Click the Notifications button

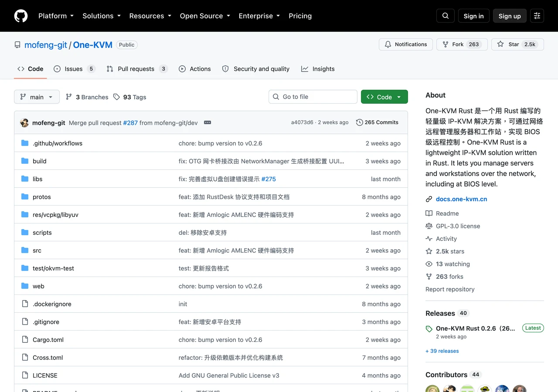[x=406, y=44]
